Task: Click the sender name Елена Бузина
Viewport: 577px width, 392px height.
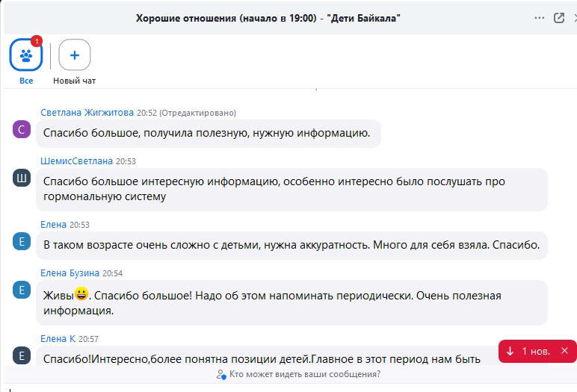Action: (70, 273)
